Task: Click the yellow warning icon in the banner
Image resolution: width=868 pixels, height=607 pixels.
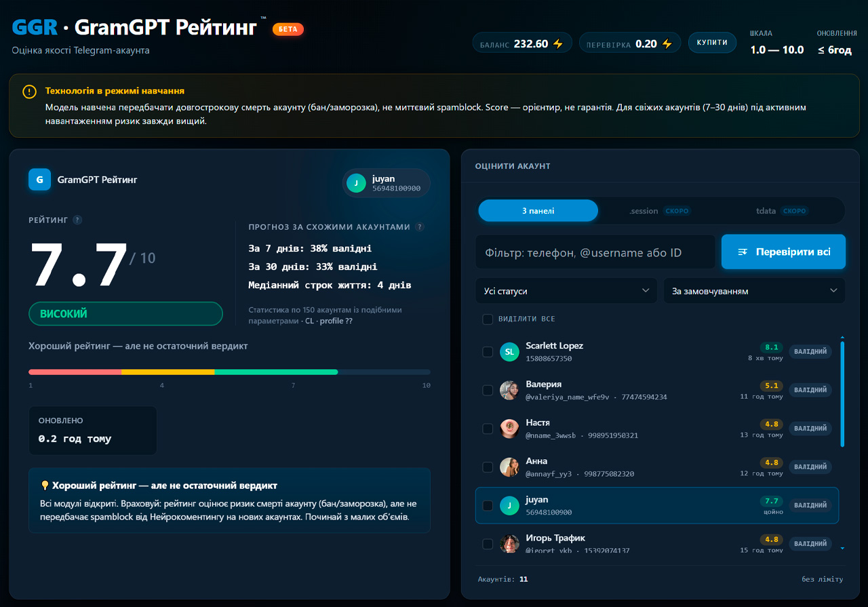Action: pos(29,92)
